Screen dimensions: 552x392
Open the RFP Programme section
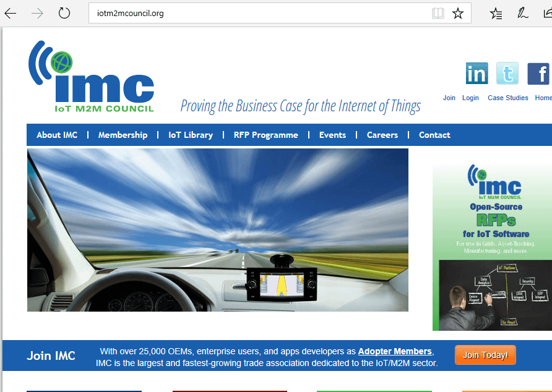(265, 135)
